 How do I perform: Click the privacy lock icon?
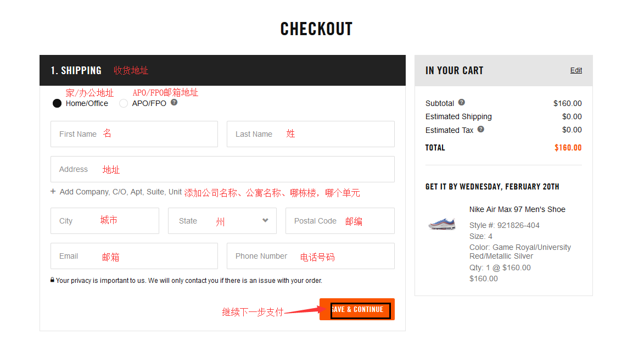(53, 280)
